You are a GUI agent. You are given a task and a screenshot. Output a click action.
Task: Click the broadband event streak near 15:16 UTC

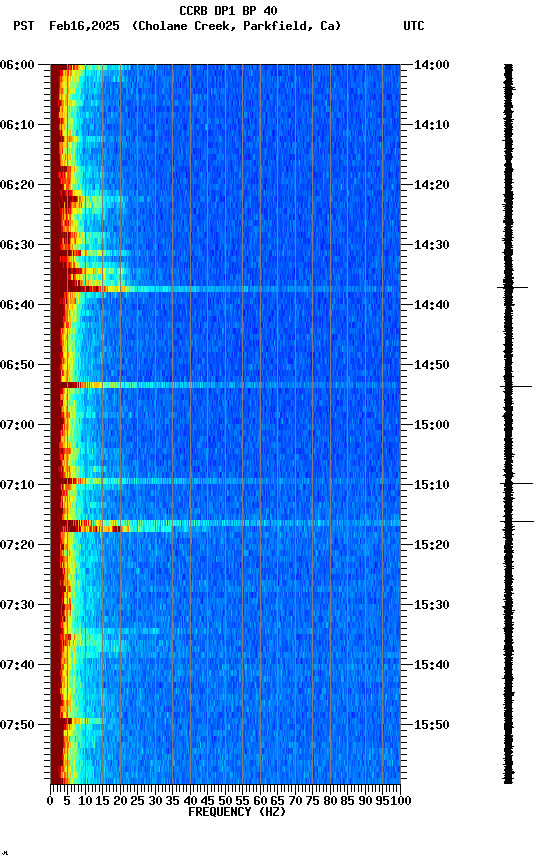225,523
